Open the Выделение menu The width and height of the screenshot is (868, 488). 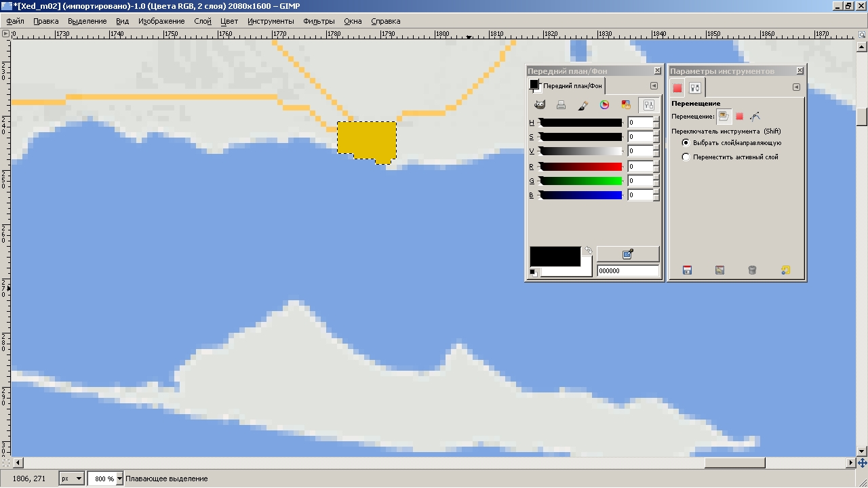pos(87,21)
